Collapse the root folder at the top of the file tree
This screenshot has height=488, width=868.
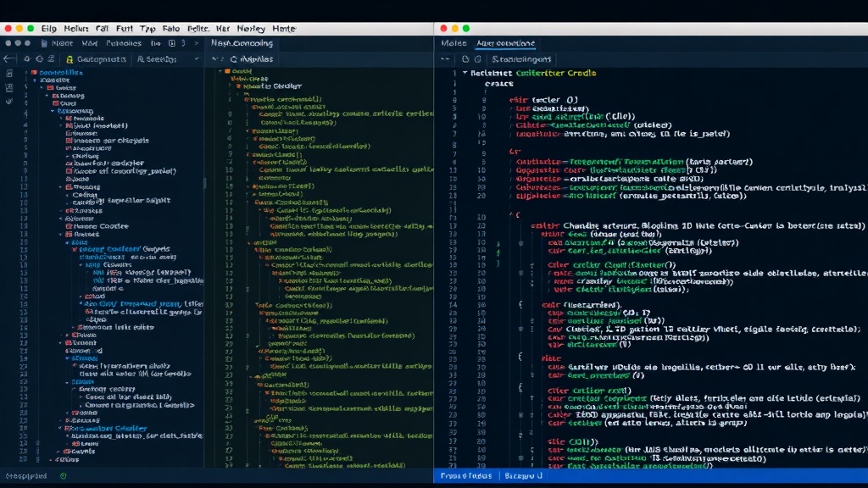(26, 73)
